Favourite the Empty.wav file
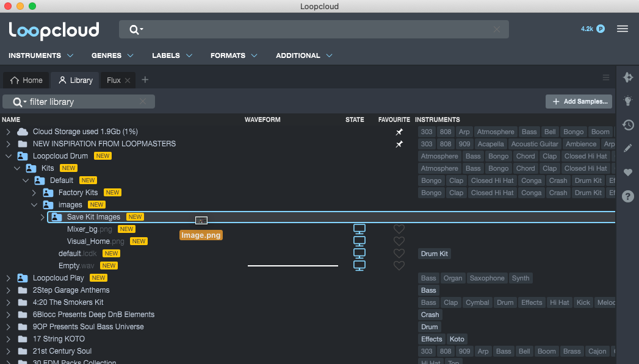Viewport: 639px width, 364px height. click(399, 266)
